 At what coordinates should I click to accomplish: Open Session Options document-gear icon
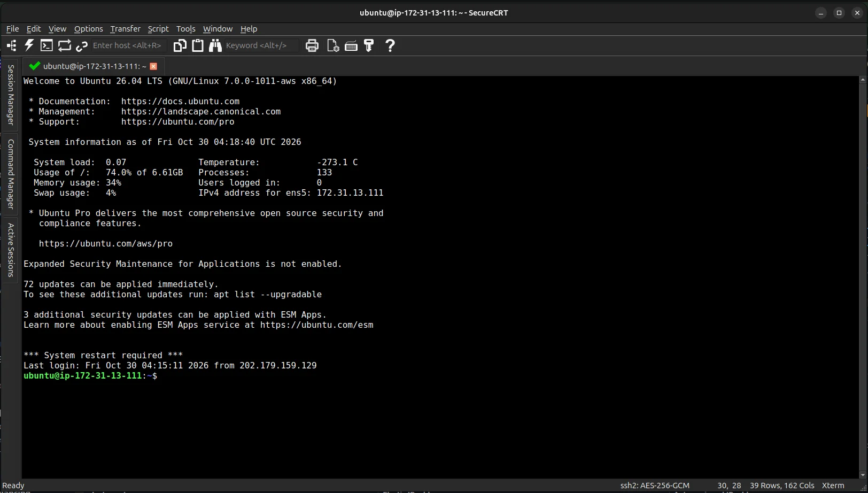click(332, 46)
